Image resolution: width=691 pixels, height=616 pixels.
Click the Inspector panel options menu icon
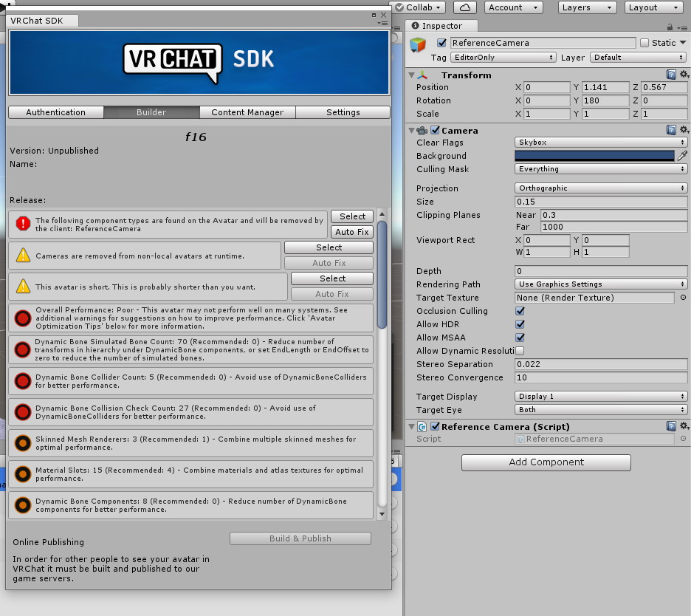click(682, 28)
